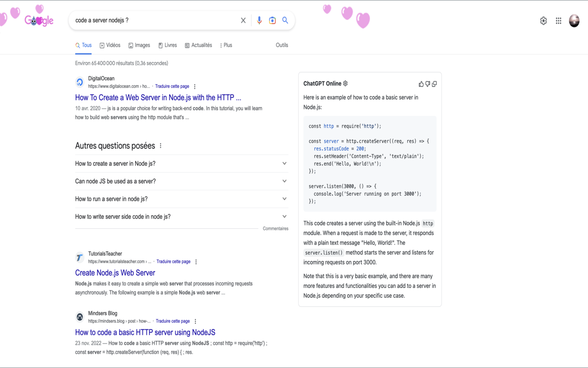Open ChatGPT Online settings gear
The image size is (588, 368).
tap(345, 83)
